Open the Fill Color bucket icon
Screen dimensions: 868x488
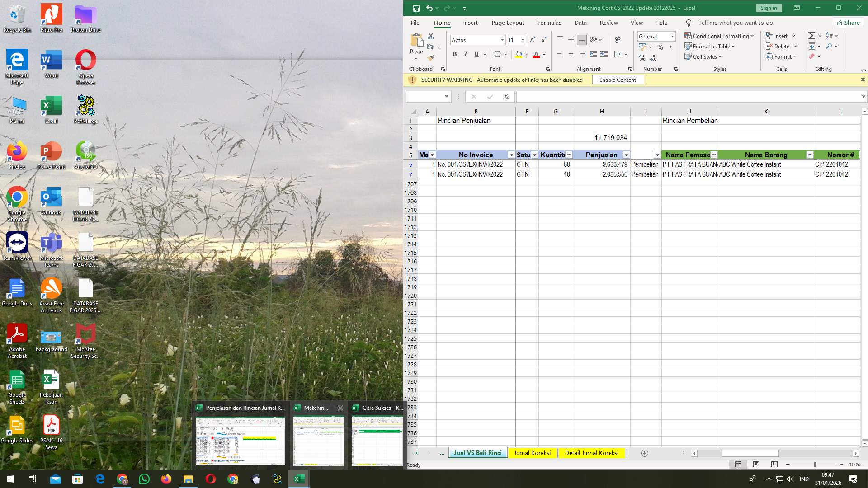(x=519, y=54)
